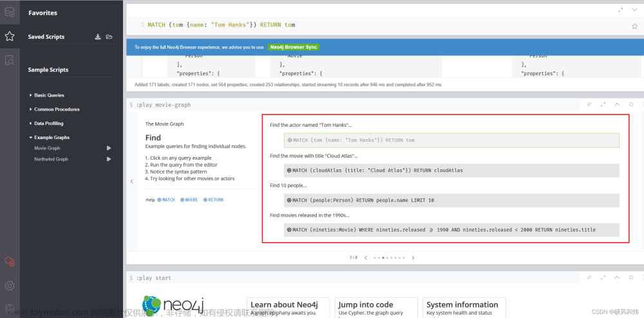Open the Jump into code card
The height and width of the screenshot is (318, 644).
376,307
